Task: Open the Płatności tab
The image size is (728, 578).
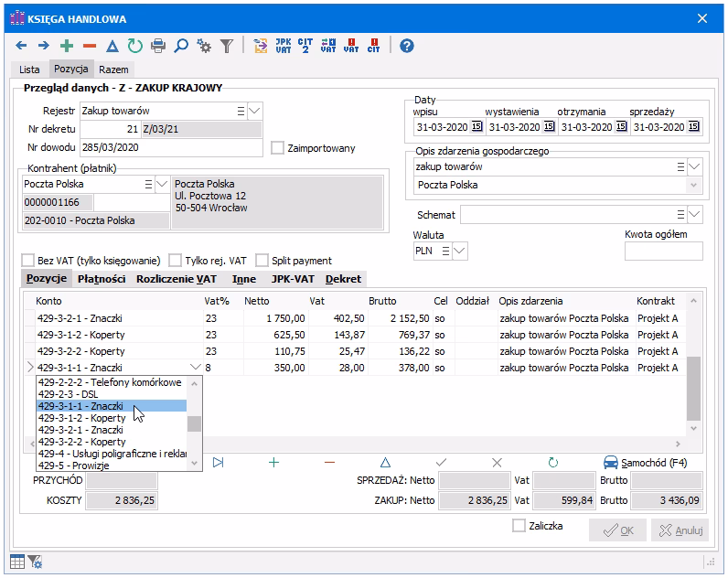Action: tap(101, 279)
